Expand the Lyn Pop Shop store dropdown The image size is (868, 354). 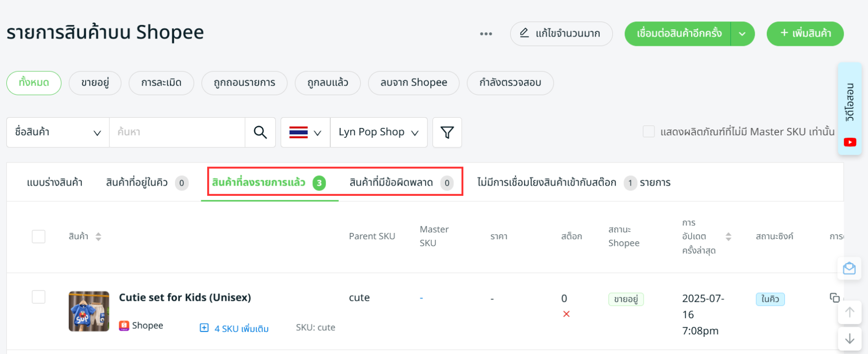click(x=379, y=132)
